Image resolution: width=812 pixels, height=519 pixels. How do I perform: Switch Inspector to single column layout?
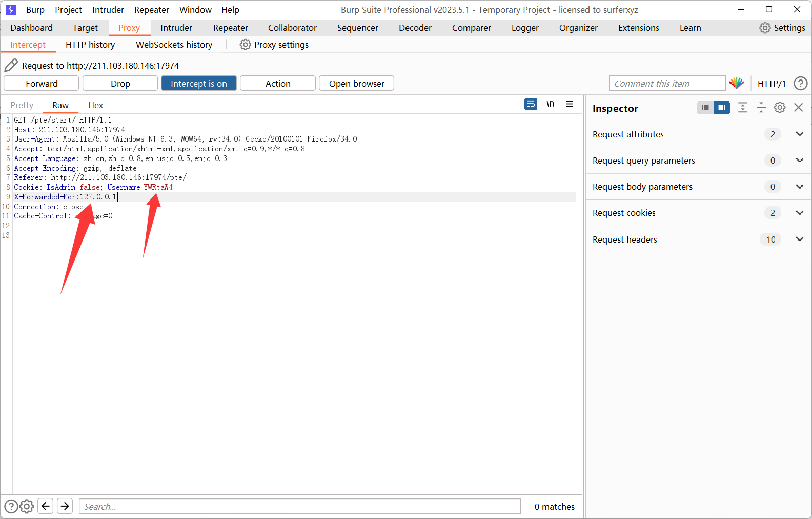click(705, 107)
